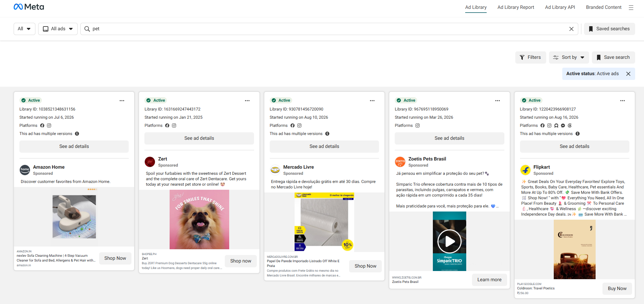Click the info icon on Amazon Home multiple versions
This screenshot has height=304, width=644.
[77, 134]
